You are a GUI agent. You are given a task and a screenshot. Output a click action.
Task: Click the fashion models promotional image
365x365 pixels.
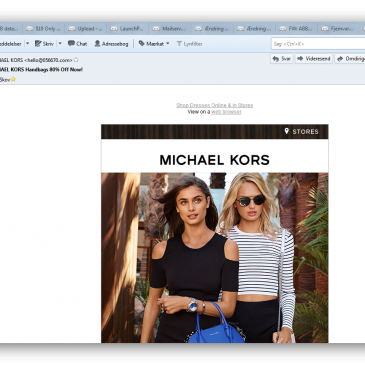(x=215, y=258)
